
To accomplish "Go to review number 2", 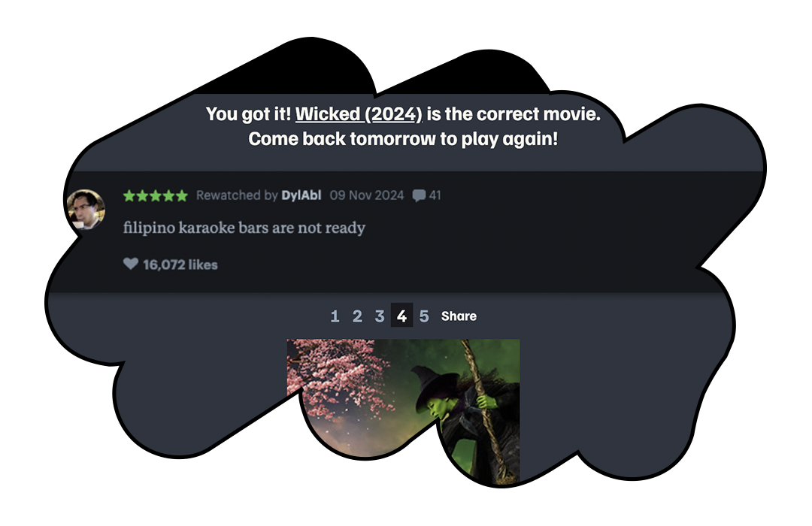I will (357, 316).
